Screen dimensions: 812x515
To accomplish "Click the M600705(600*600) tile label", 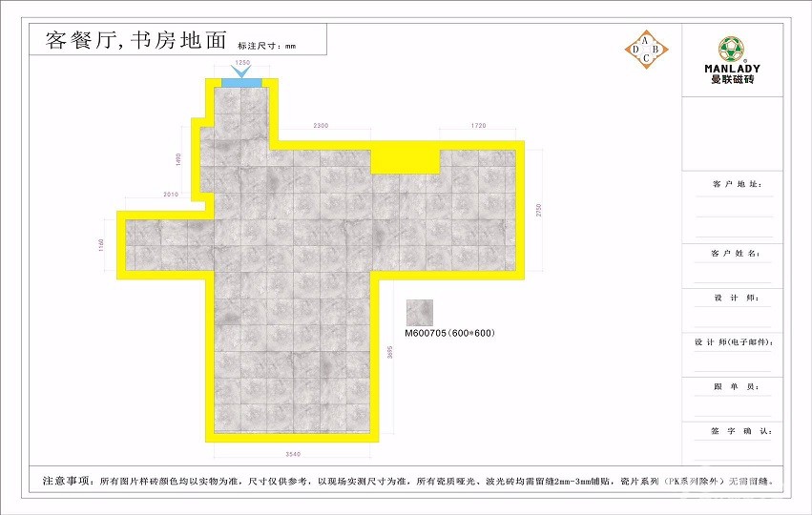I will click(449, 334).
